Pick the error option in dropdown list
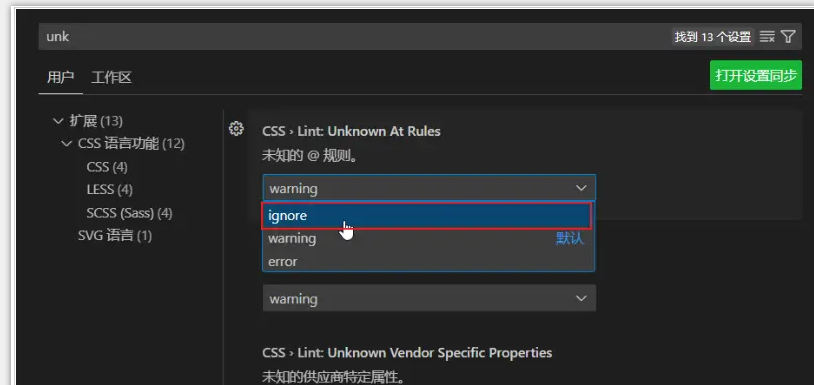814x385 pixels. (428, 262)
